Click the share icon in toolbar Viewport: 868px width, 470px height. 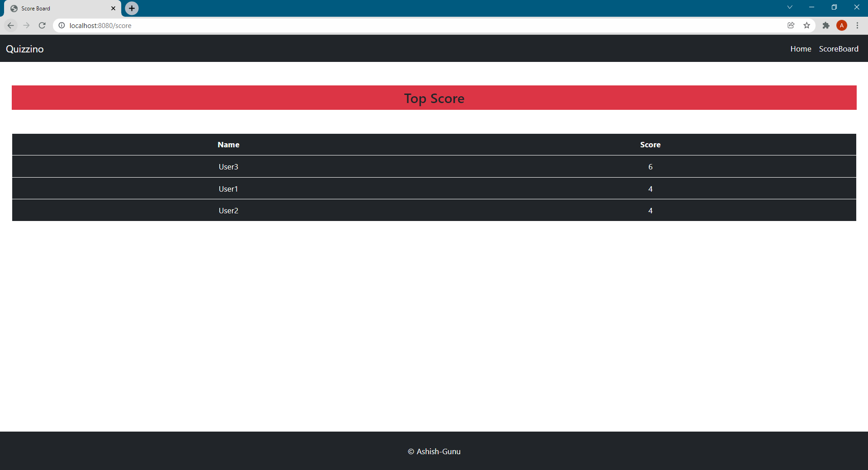(791, 25)
